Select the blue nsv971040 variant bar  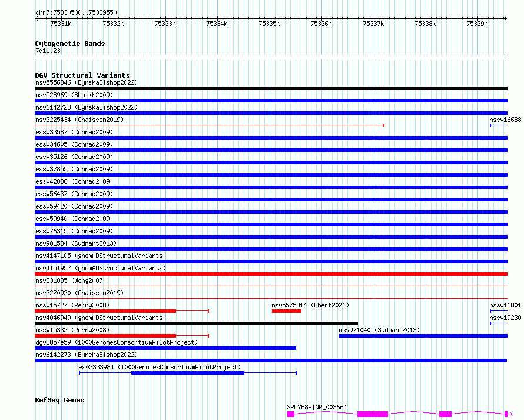pyautogui.click(x=423, y=336)
